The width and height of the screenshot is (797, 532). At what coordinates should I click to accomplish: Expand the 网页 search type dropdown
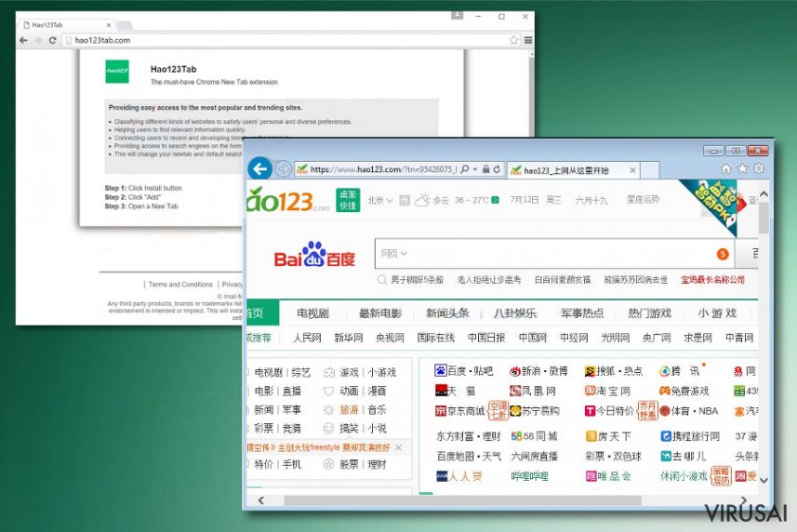coord(394,253)
